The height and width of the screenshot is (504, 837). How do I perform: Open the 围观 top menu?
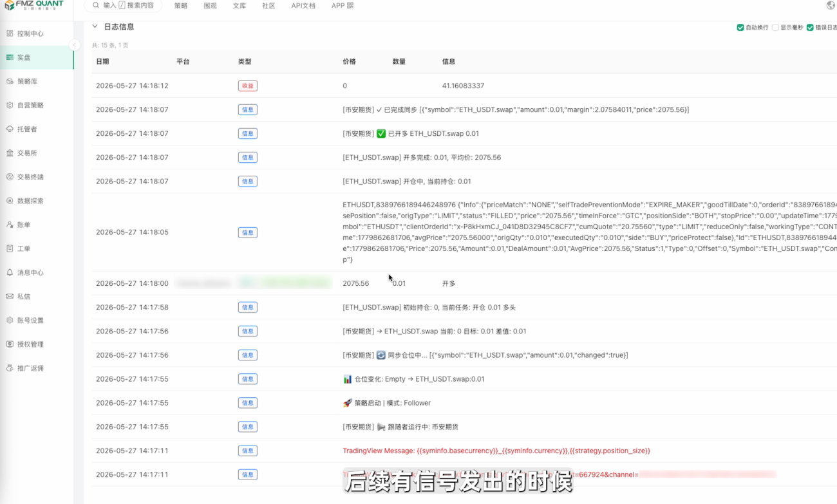click(210, 6)
